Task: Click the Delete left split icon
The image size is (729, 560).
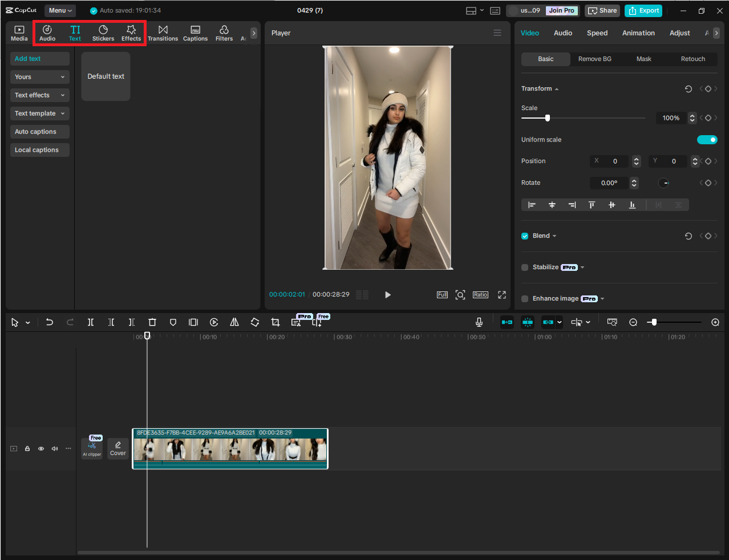Action: (x=111, y=322)
